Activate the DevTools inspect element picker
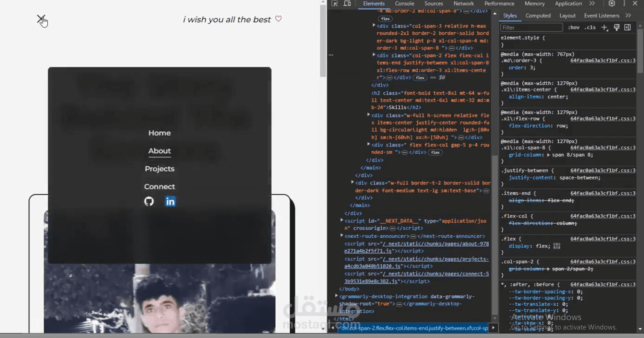644x338 pixels. 335,4
